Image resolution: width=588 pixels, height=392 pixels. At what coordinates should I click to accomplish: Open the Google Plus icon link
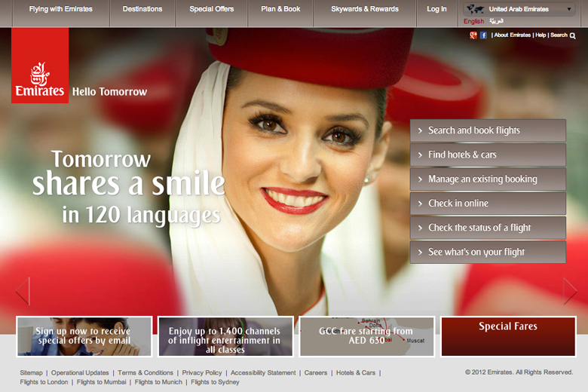click(x=473, y=35)
